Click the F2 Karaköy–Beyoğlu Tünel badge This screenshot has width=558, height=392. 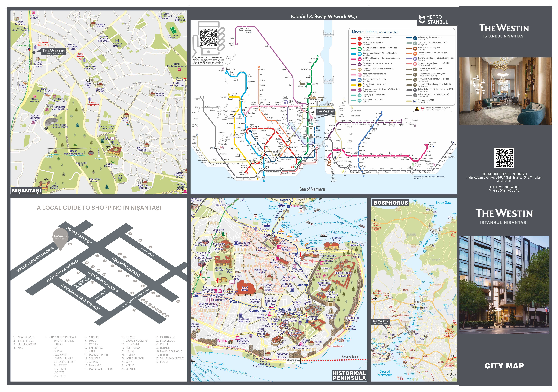[x=415, y=75]
